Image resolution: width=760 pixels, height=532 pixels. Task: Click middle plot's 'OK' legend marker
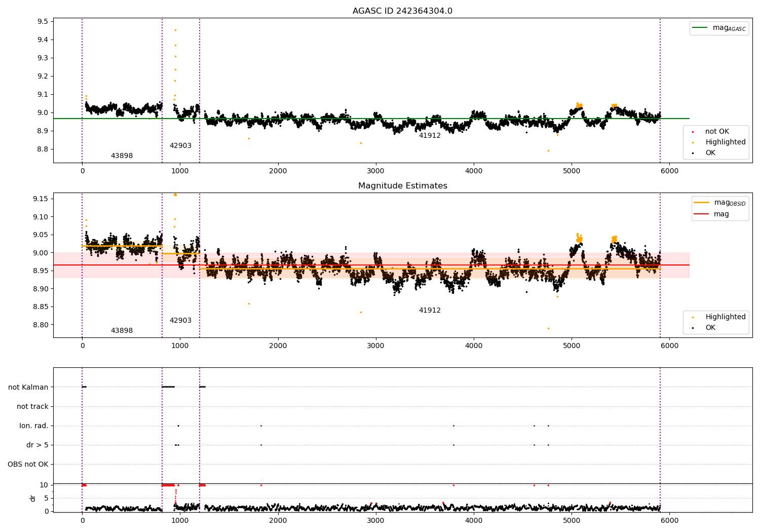pos(693,328)
